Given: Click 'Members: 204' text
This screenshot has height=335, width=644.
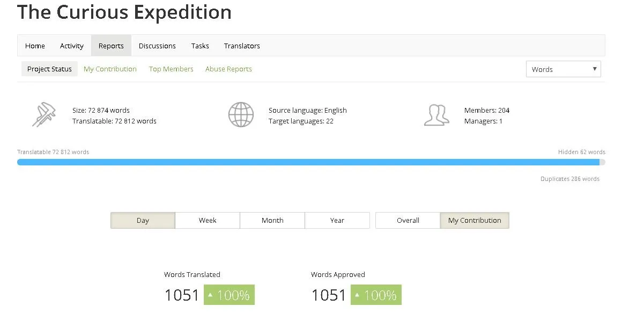Looking at the screenshot, I should tap(487, 110).
